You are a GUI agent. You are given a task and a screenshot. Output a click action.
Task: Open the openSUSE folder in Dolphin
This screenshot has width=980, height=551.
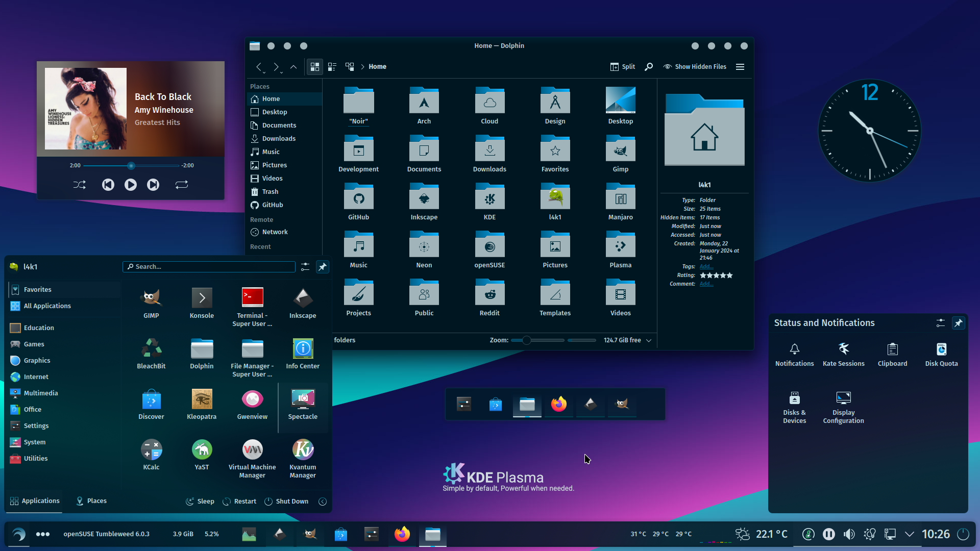click(x=489, y=249)
